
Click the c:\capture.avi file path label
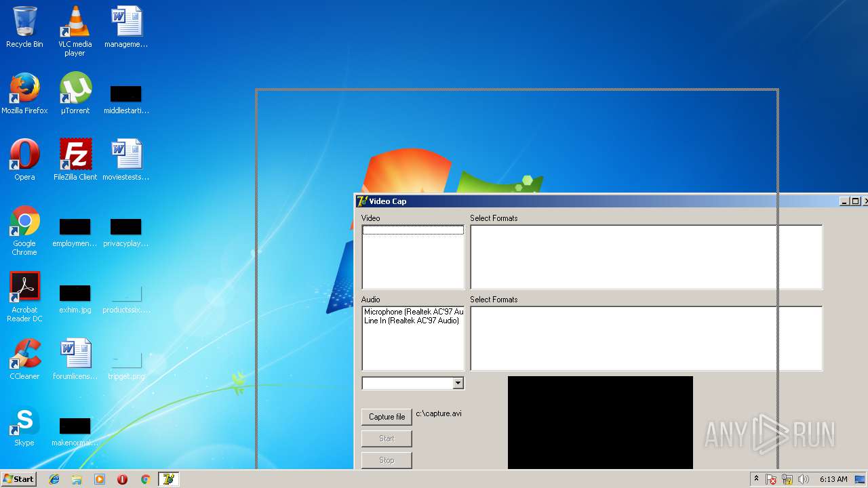point(439,413)
